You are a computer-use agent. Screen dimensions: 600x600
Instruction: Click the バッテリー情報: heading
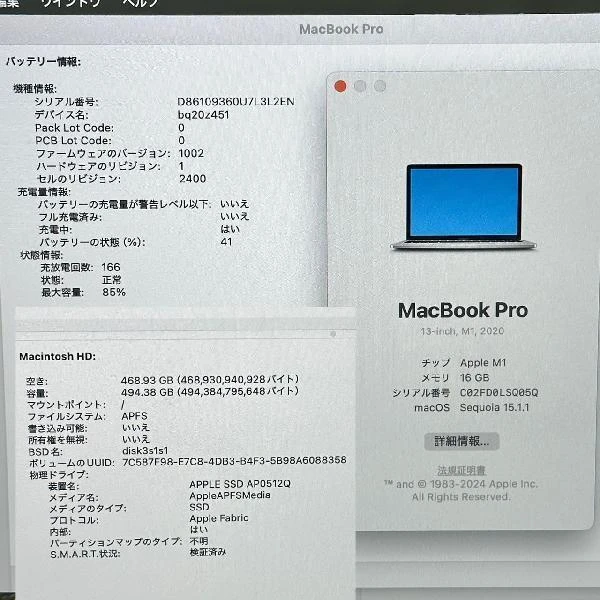(43, 62)
